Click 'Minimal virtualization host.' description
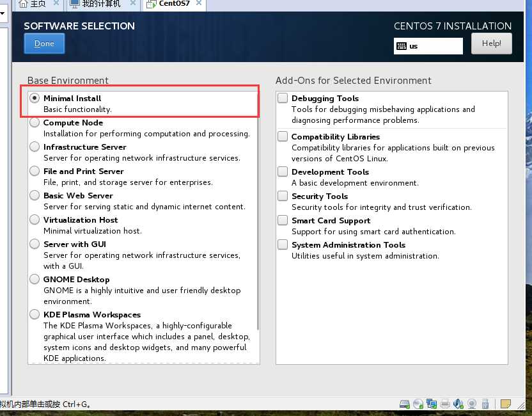The width and height of the screenshot is (532, 416). 93,231
